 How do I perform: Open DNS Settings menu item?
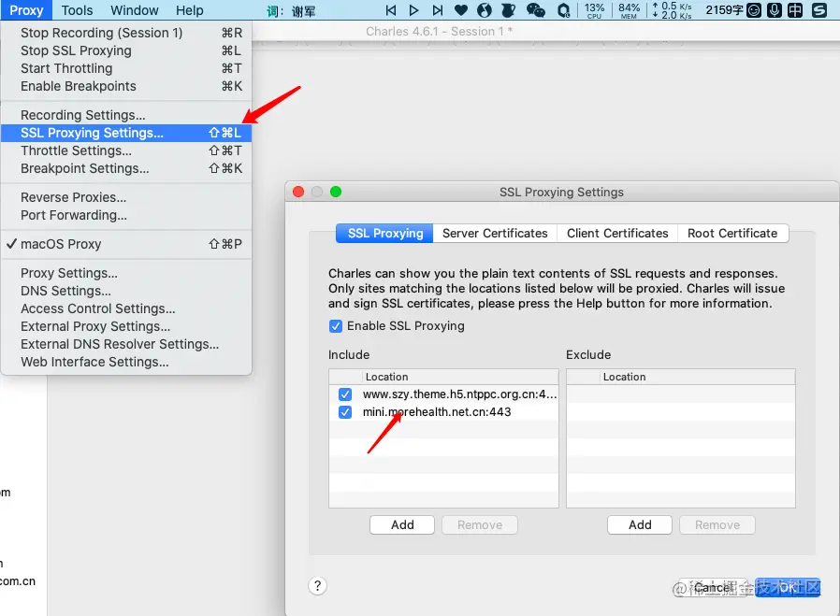126,291
